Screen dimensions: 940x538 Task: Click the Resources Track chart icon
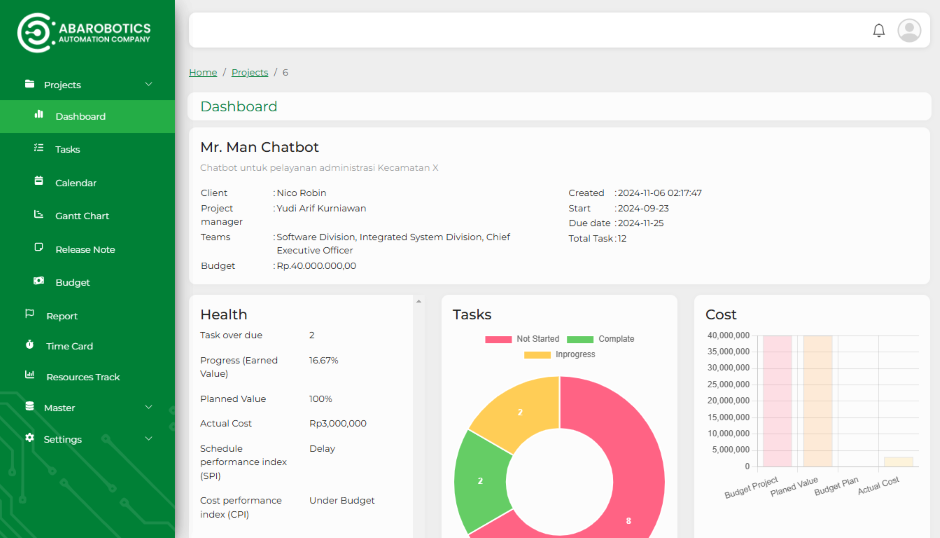click(x=29, y=375)
